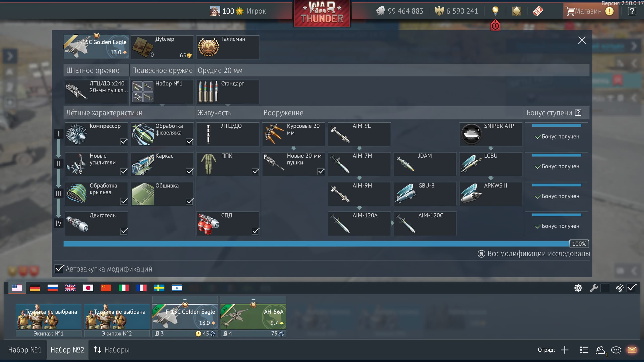The height and width of the screenshot is (362, 644).
Task: Expand the Стандарт ammo belt dropdown
Action: click(x=228, y=105)
